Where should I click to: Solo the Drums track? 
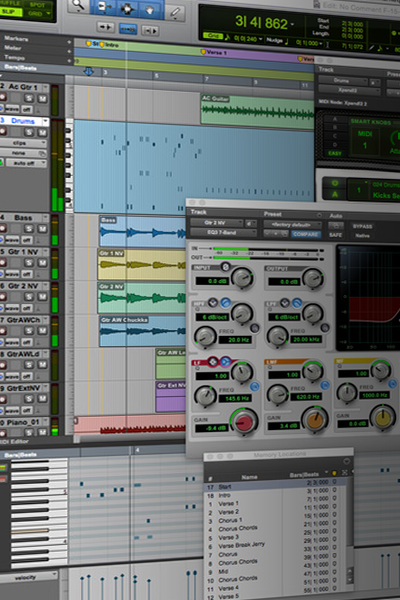(x=29, y=132)
